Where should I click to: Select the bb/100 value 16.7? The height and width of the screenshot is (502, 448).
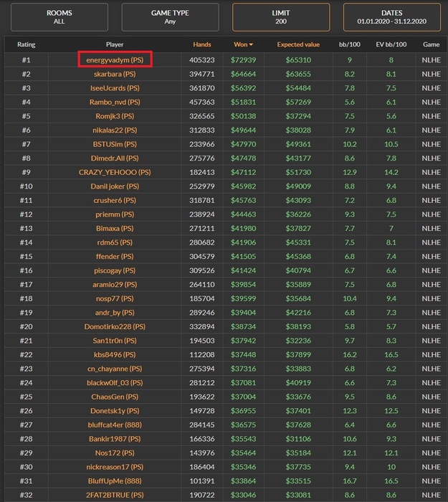(350, 481)
